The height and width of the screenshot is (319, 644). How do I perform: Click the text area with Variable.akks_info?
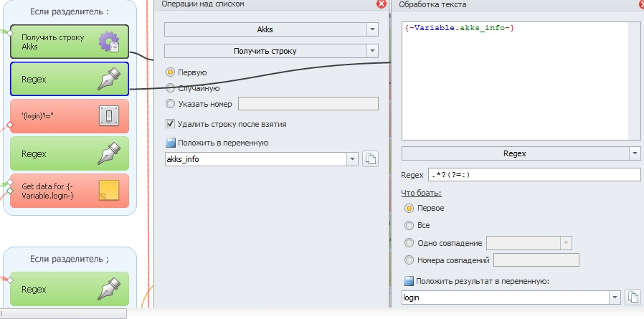pyautogui.click(x=521, y=80)
